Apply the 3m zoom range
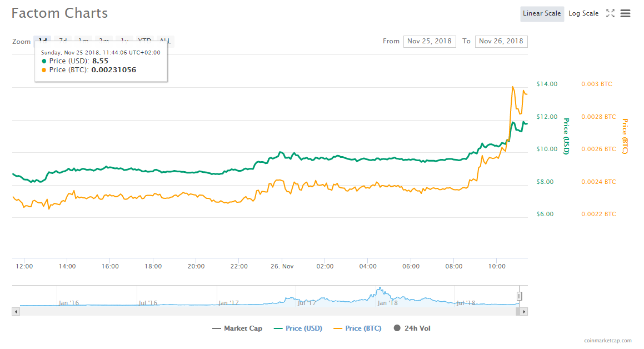The width and height of the screenshot is (644, 349). [102, 41]
